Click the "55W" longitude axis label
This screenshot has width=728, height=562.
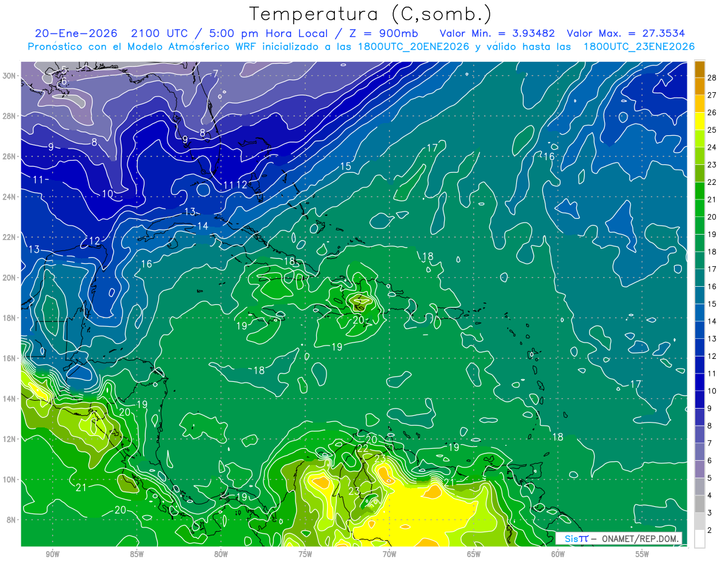pyautogui.click(x=642, y=555)
